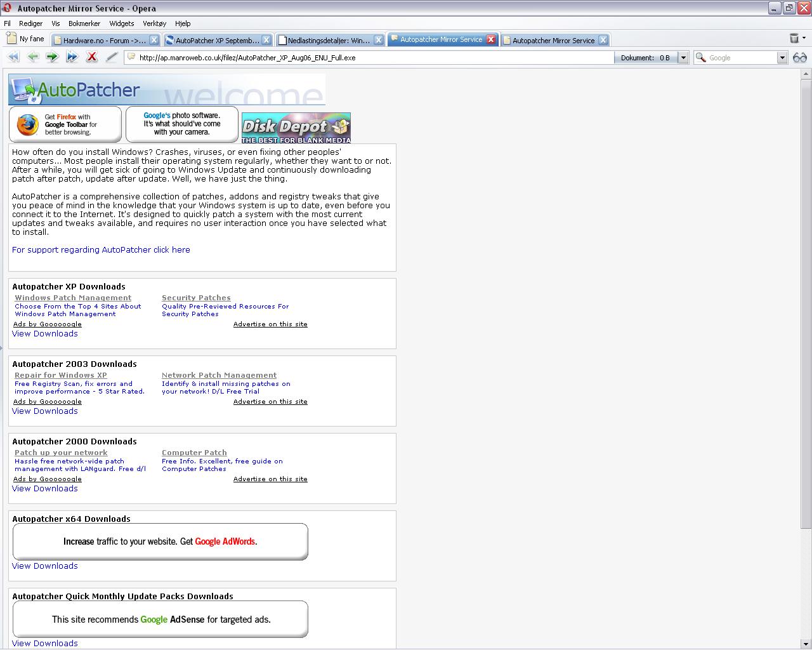Switch to the Hardware.no Forum tab
Screen dimensions: 812x650
pyautogui.click(x=105, y=40)
